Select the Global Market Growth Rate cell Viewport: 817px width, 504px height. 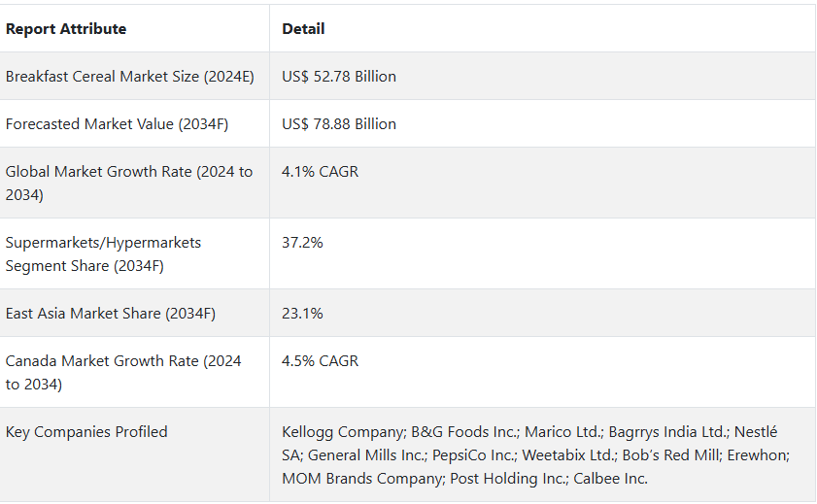[129, 183]
